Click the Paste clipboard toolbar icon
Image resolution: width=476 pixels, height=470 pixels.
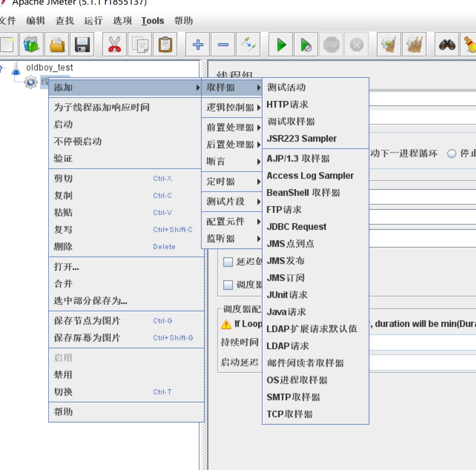tap(165, 44)
